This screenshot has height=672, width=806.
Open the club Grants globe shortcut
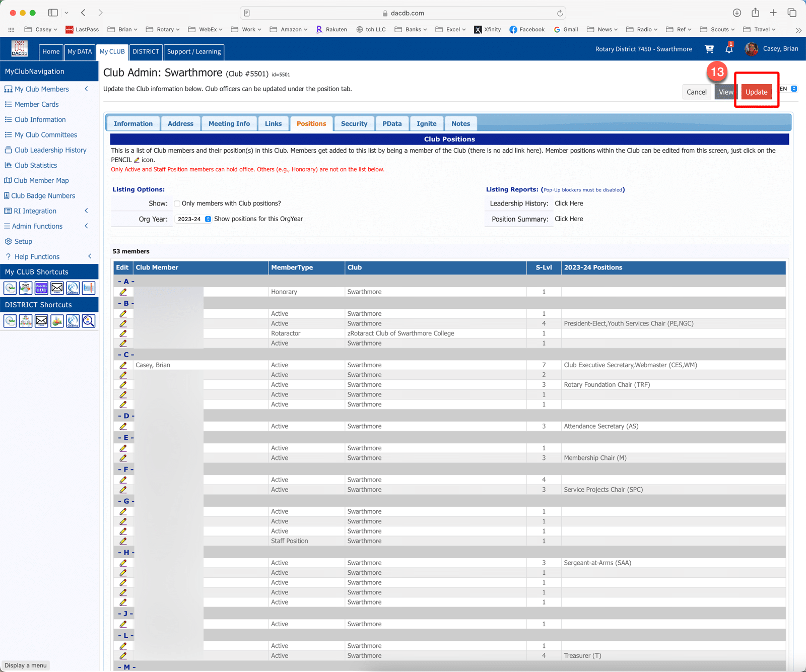[x=73, y=288]
